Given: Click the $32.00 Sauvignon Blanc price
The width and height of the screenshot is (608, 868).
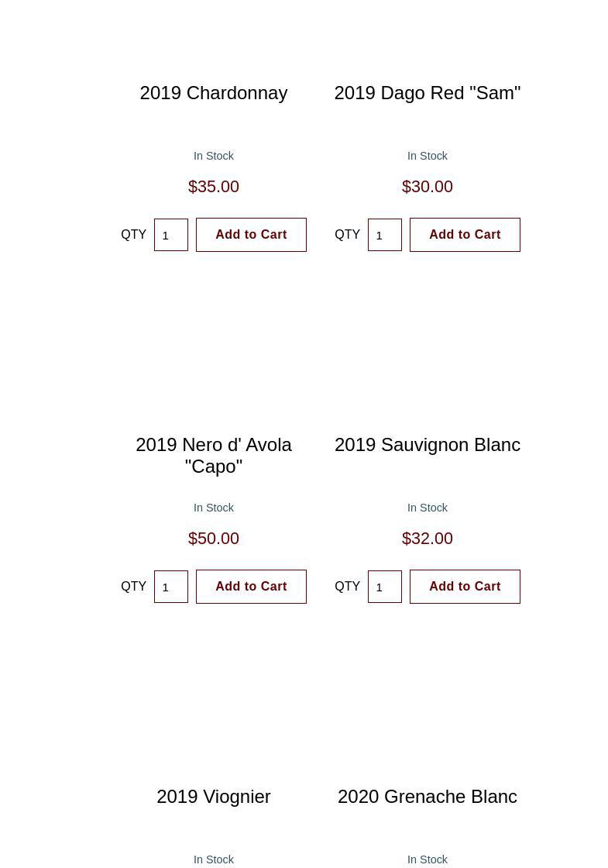Looking at the screenshot, I should point(428,539).
